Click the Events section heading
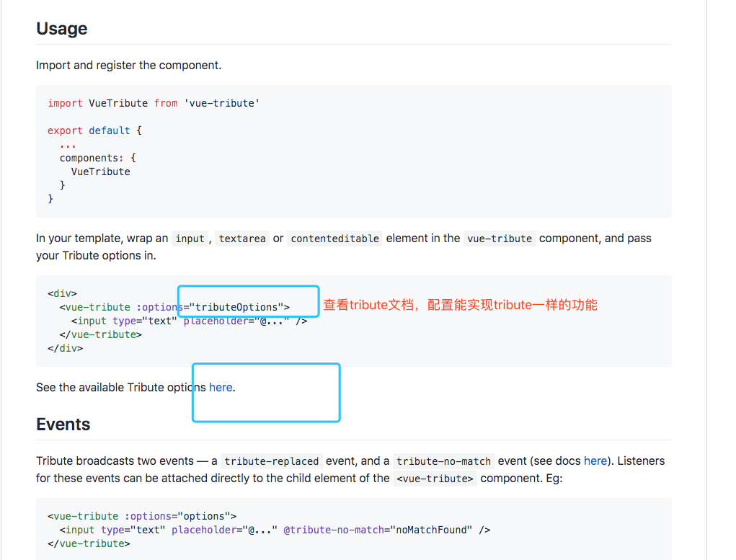This screenshot has width=736, height=560. click(63, 425)
